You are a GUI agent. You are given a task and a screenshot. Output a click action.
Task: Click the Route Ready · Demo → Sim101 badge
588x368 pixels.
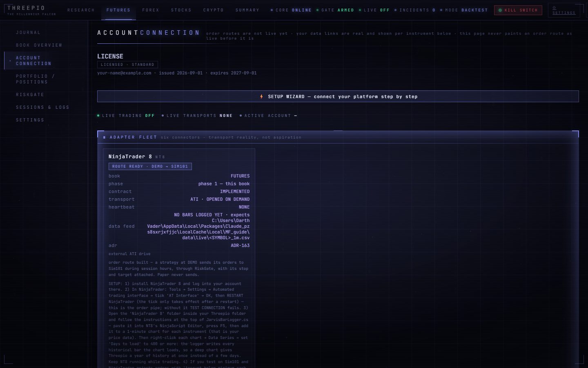150,166
